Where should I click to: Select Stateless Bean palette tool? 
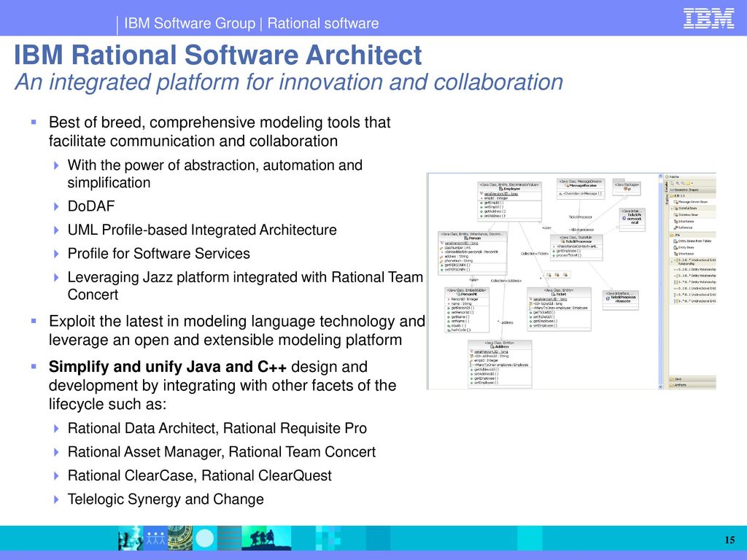tap(686, 215)
